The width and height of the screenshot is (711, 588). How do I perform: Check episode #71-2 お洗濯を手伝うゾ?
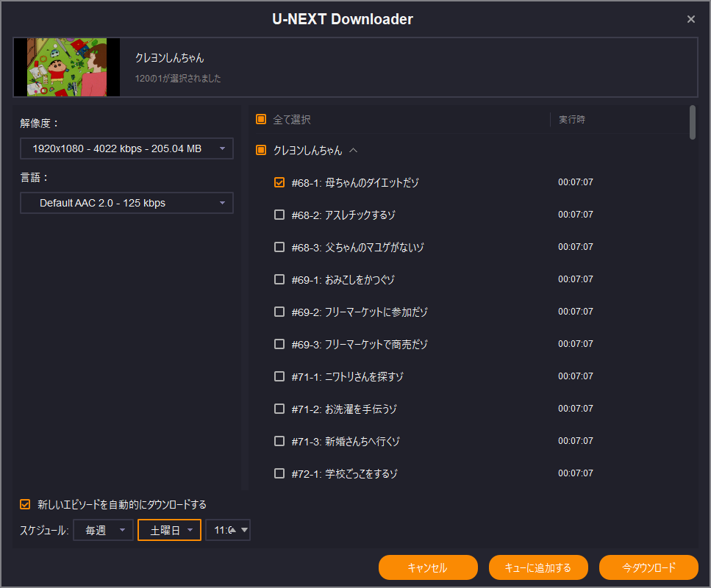[x=279, y=409]
